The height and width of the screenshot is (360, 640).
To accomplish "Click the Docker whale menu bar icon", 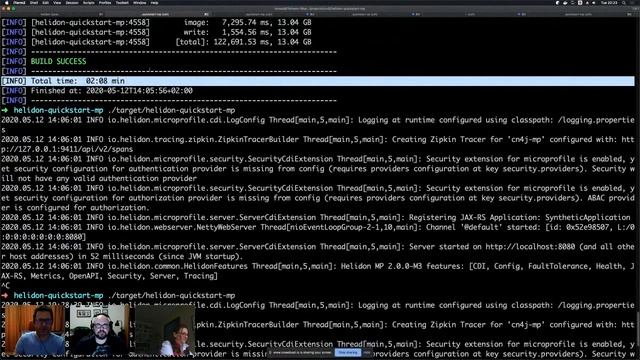I will click(x=565, y=2).
